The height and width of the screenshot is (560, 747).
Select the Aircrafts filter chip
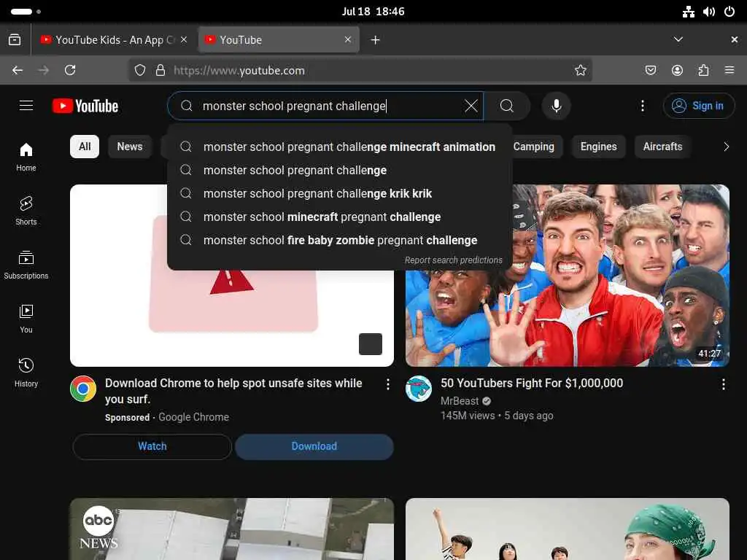coord(662,147)
